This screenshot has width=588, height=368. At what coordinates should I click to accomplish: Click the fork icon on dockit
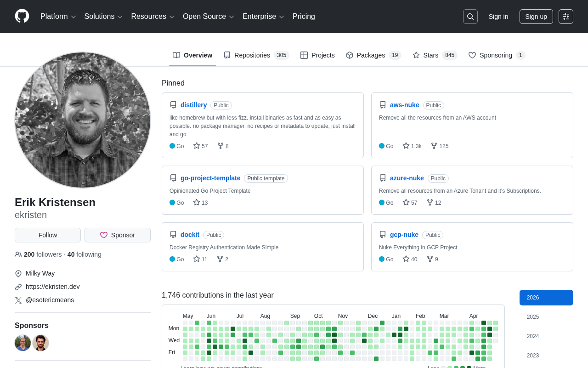tap(220, 259)
